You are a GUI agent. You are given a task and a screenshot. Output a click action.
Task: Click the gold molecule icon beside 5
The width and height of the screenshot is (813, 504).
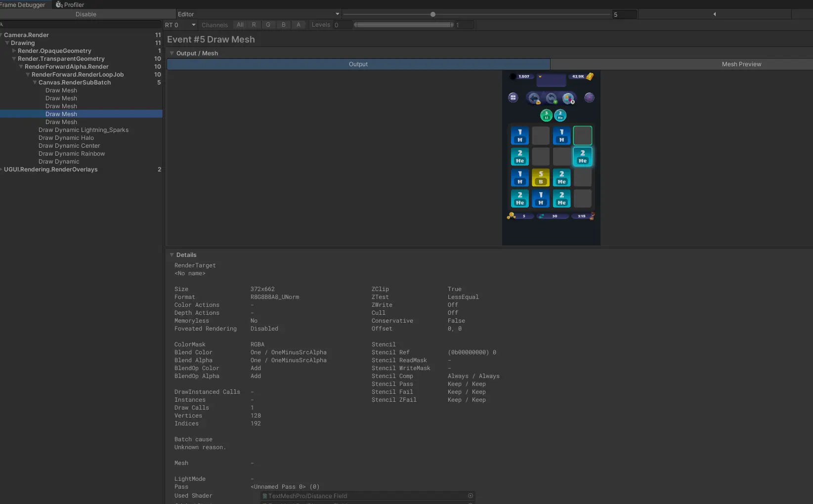point(511,216)
